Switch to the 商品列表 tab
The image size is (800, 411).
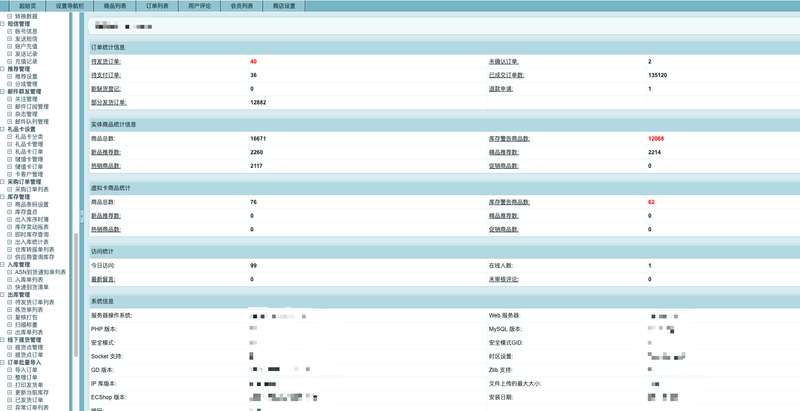[115, 6]
